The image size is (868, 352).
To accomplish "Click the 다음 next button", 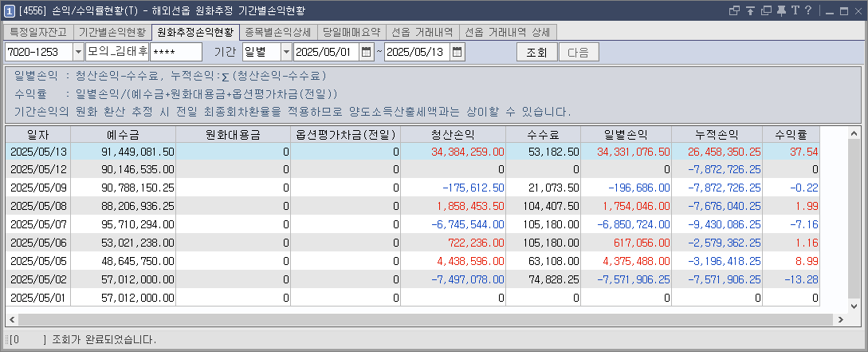I will pyautogui.click(x=579, y=53).
